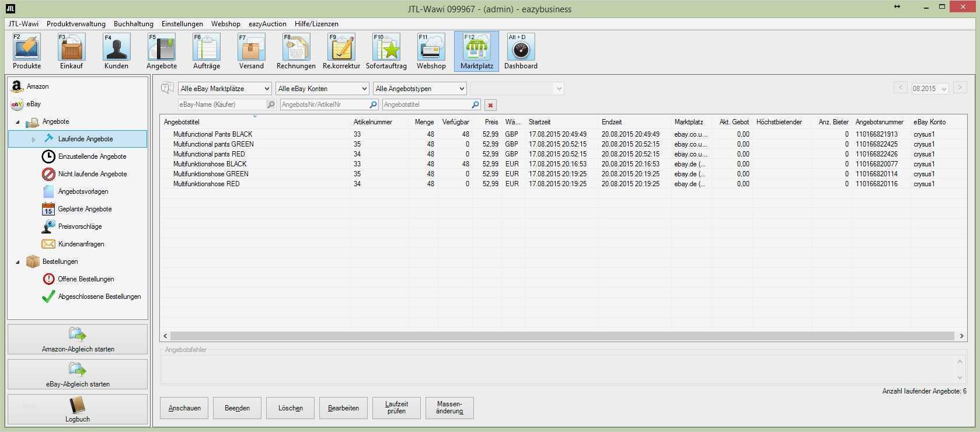Click the Beenden button
The image size is (980, 432).
point(237,408)
